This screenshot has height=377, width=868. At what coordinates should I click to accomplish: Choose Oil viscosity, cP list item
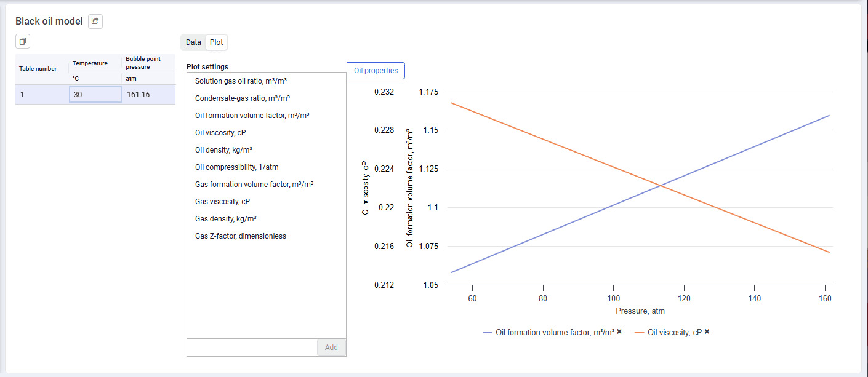click(x=266, y=133)
